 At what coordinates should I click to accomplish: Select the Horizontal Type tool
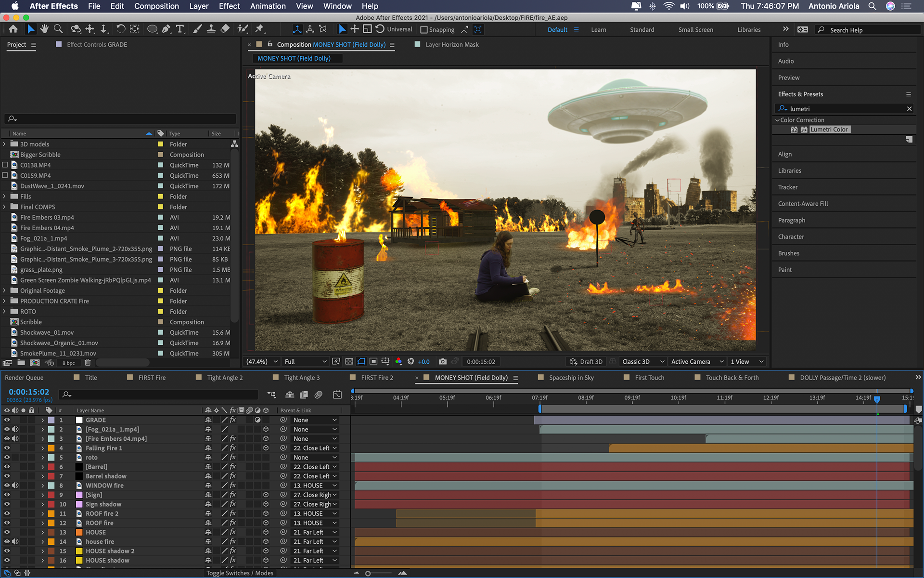180,29
